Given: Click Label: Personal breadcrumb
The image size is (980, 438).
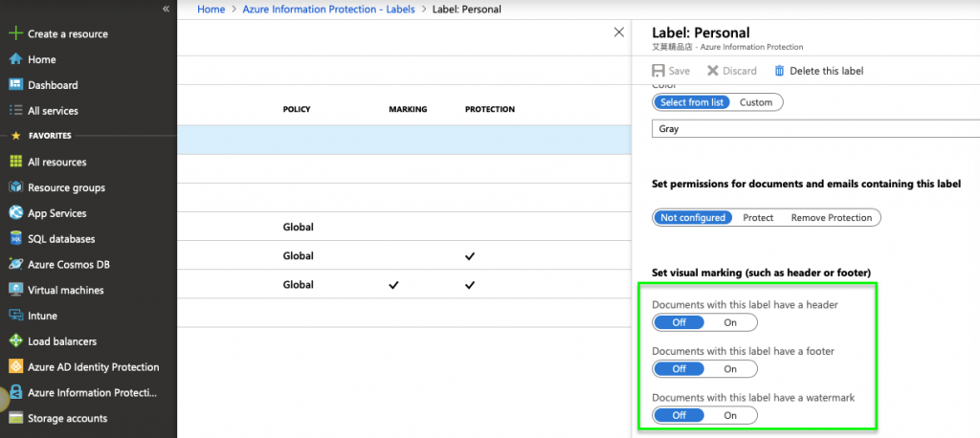Looking at the screenshot, I should click(x=466, y=10).
